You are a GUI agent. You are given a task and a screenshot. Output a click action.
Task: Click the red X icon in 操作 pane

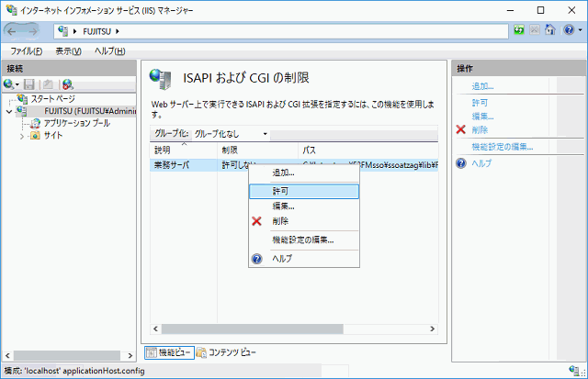(x=461, y=129)
